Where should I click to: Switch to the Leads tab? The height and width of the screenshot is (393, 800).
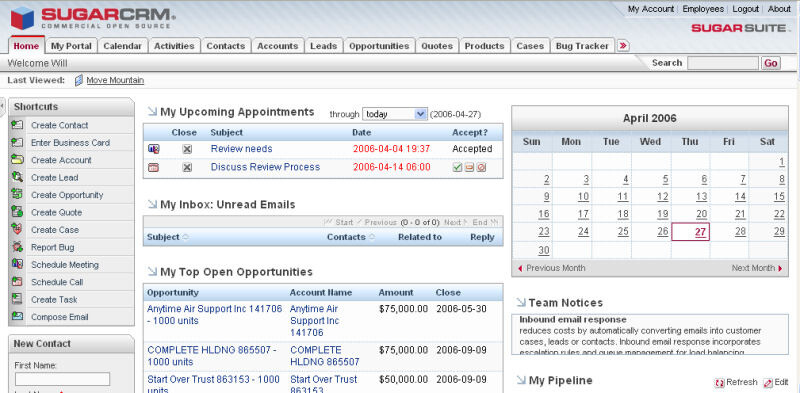tap(323, 46)
